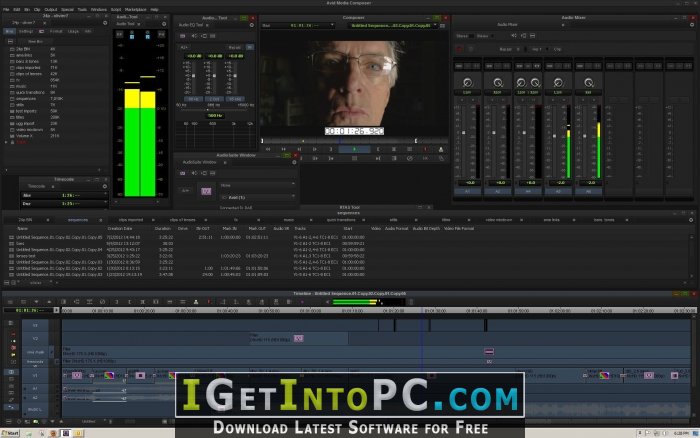This screenshot has width=700, height=438.
Task: Click the red icon in the timeline toolbar
Action: 208,302
